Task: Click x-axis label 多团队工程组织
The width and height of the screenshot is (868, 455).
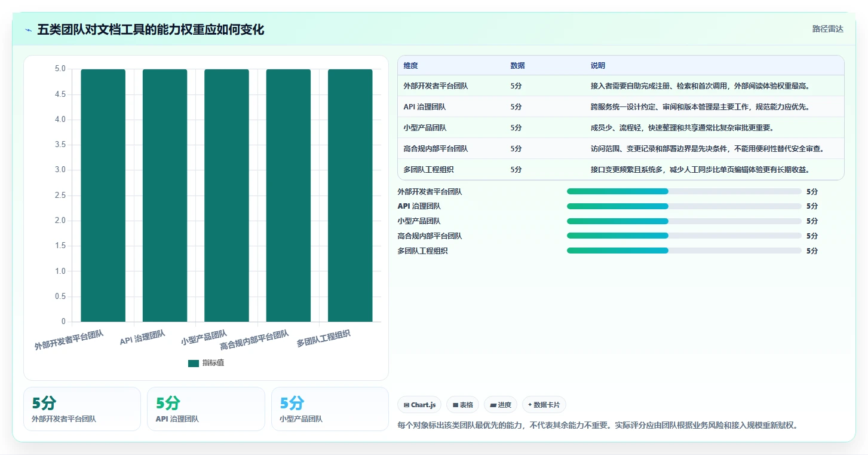Action: (323, 338)
